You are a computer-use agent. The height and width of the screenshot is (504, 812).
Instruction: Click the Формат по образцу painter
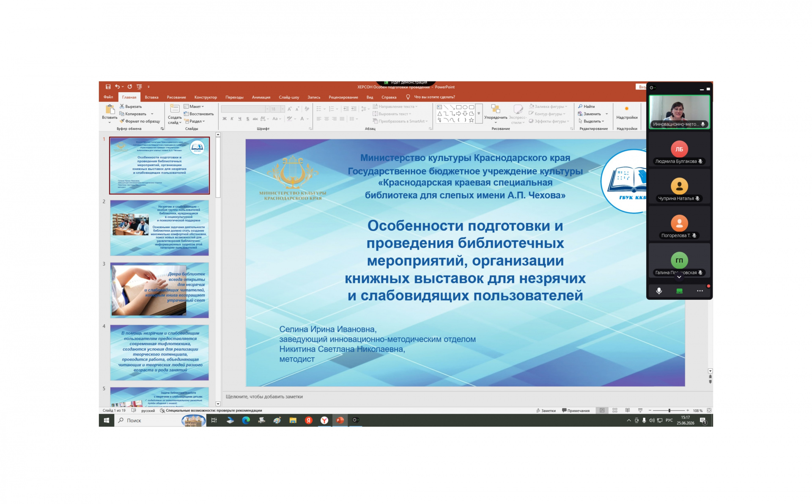140,121
